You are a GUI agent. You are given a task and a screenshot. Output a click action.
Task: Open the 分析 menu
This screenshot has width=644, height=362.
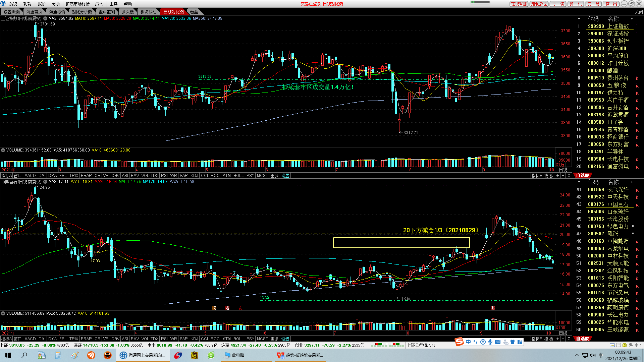[56, 4]
